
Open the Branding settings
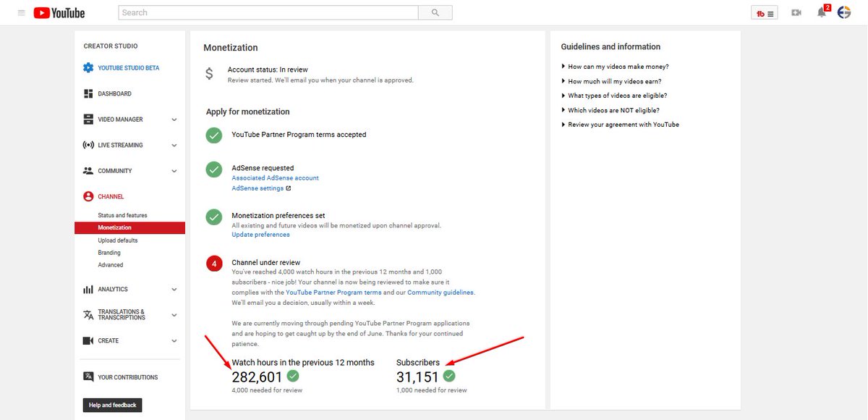[109, 253]
